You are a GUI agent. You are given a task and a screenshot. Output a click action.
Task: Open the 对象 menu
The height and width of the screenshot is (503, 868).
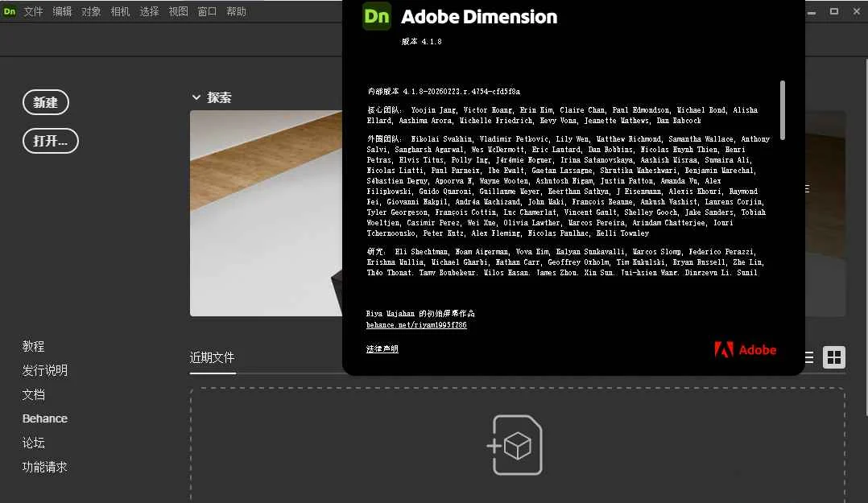point(91,11)
